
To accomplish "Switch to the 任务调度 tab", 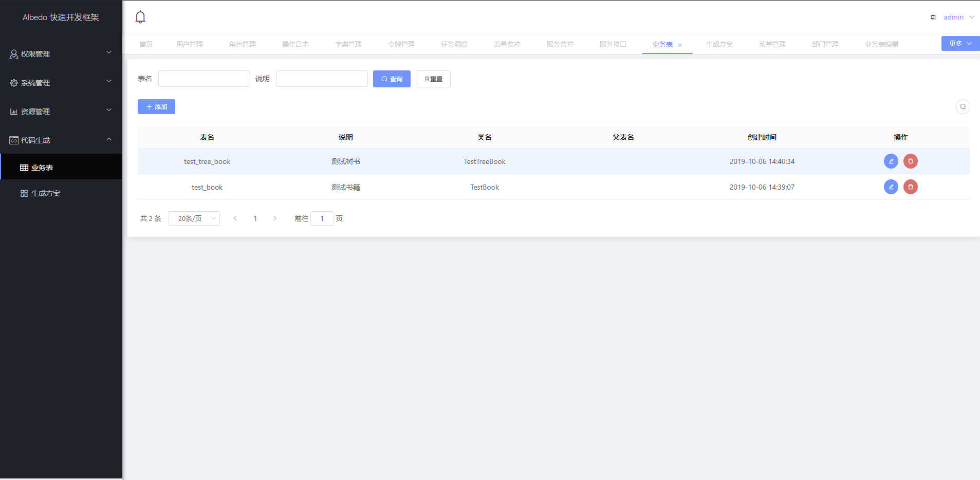I will coord(454,44).
